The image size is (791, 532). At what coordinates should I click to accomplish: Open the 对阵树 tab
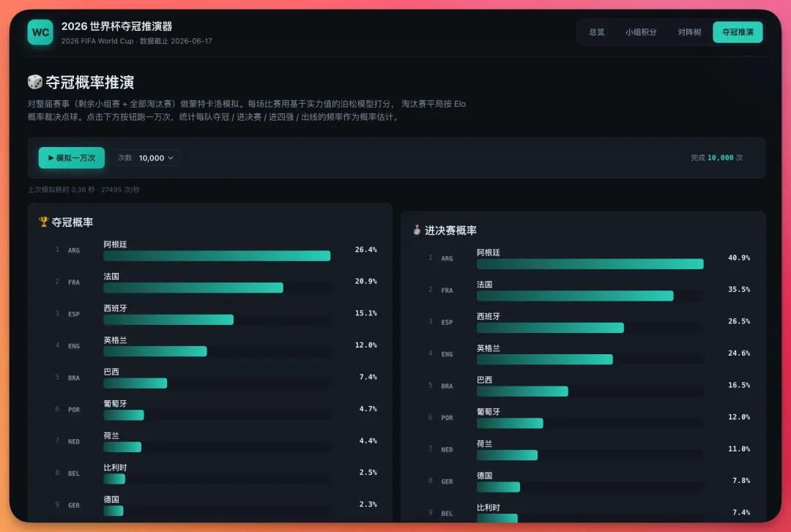[x=689, y=32]
